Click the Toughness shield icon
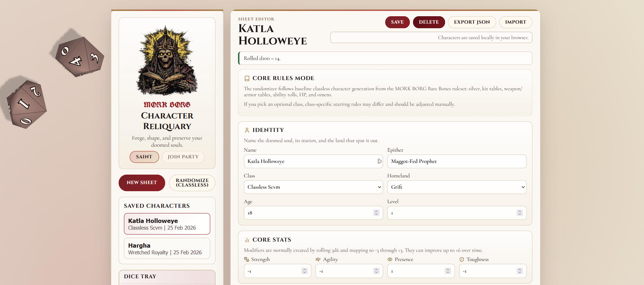The height and width of the screenshot is (285, 644). [x=462, y=259]
